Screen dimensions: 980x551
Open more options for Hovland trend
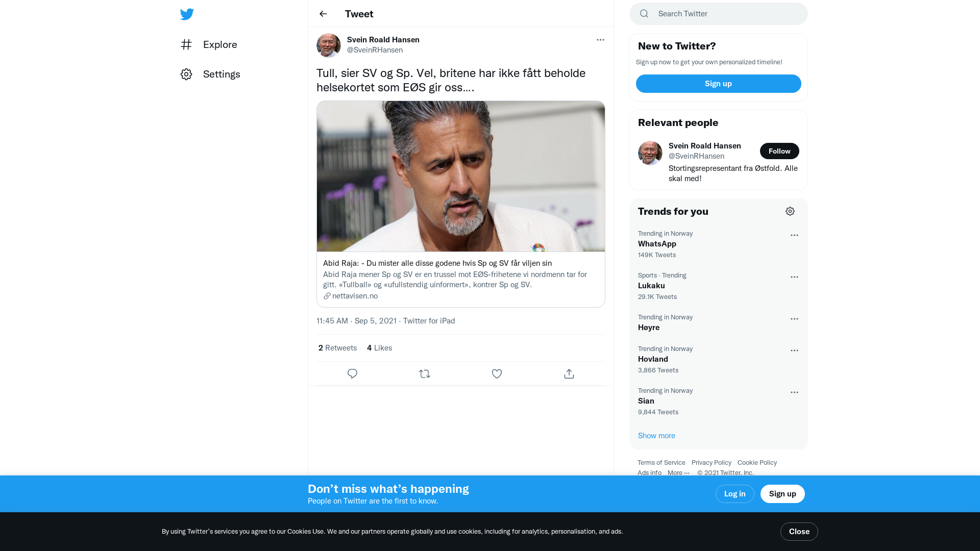point(794,350)
